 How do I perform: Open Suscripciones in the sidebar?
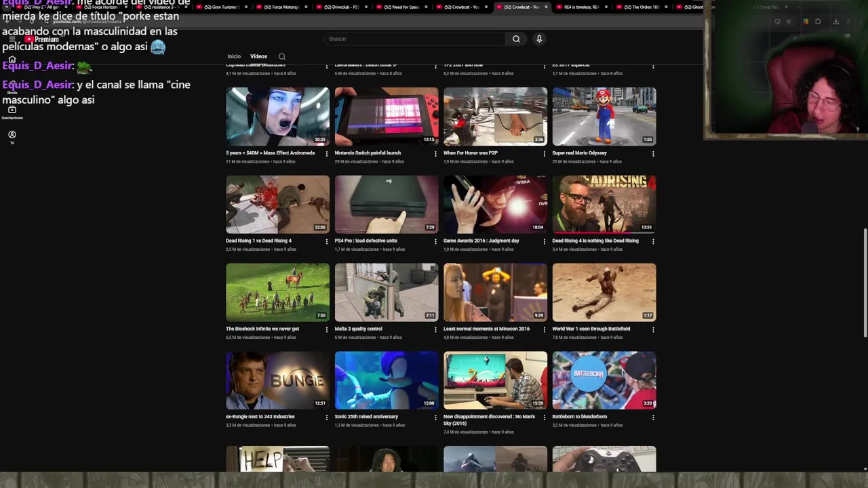pyautogui.click(x=12, y=112)
